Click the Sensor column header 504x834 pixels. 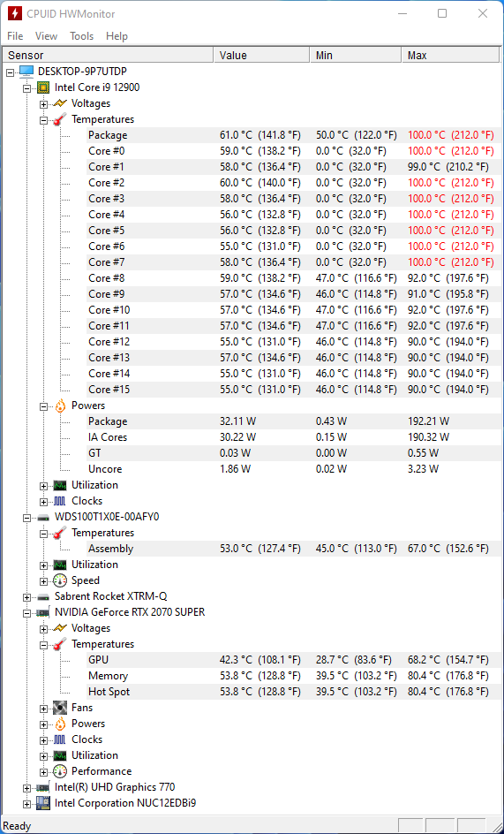[109, 56]
